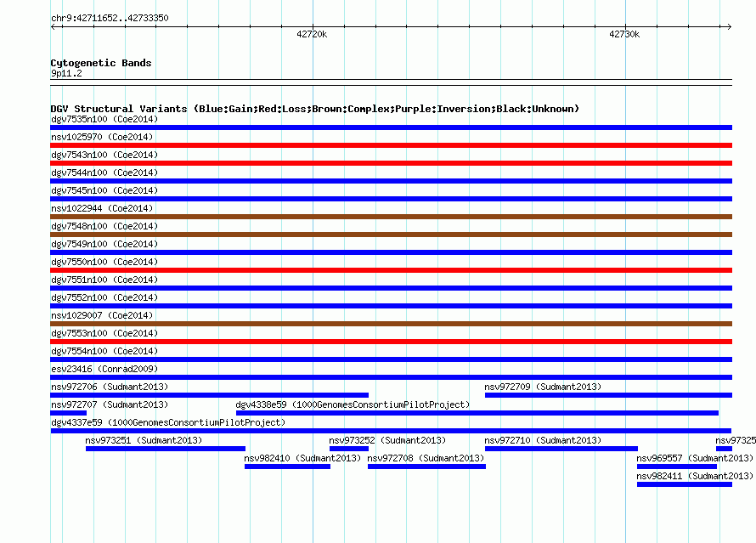Select the blue bar of nsv972706

pyautogui.click(x=209, y=395)
